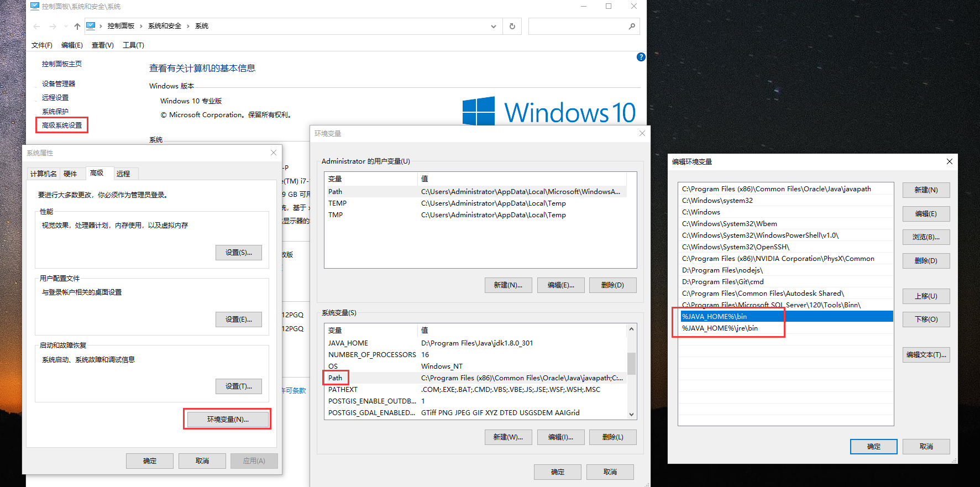Switch to the 计算机名 tab
The image size is (980, 487).
[x=43, y=174]
